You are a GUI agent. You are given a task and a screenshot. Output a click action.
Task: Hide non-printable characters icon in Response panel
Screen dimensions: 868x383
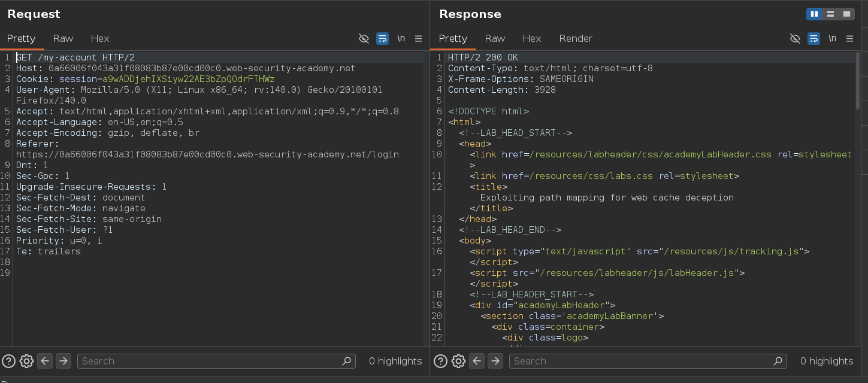tap(795, 38)
